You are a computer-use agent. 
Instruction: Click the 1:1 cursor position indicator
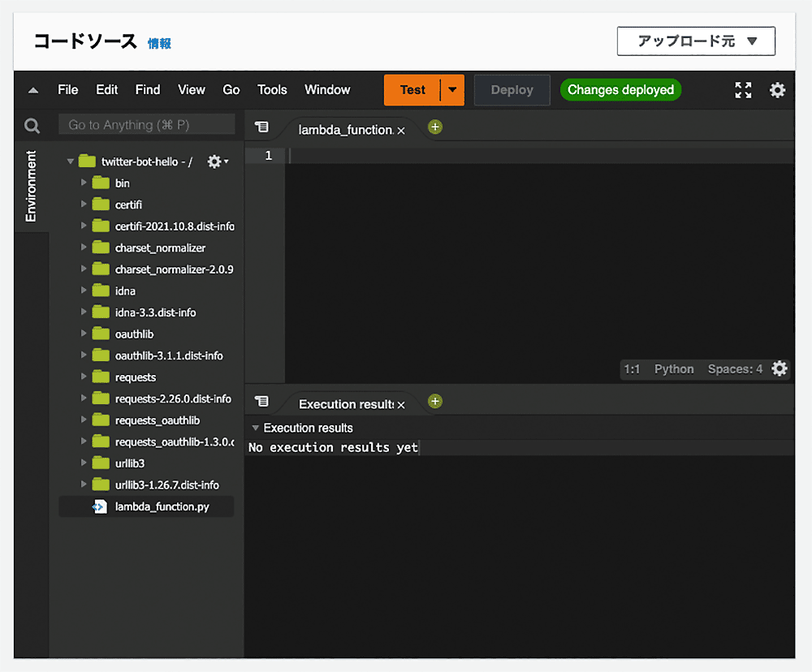(632, 369)
